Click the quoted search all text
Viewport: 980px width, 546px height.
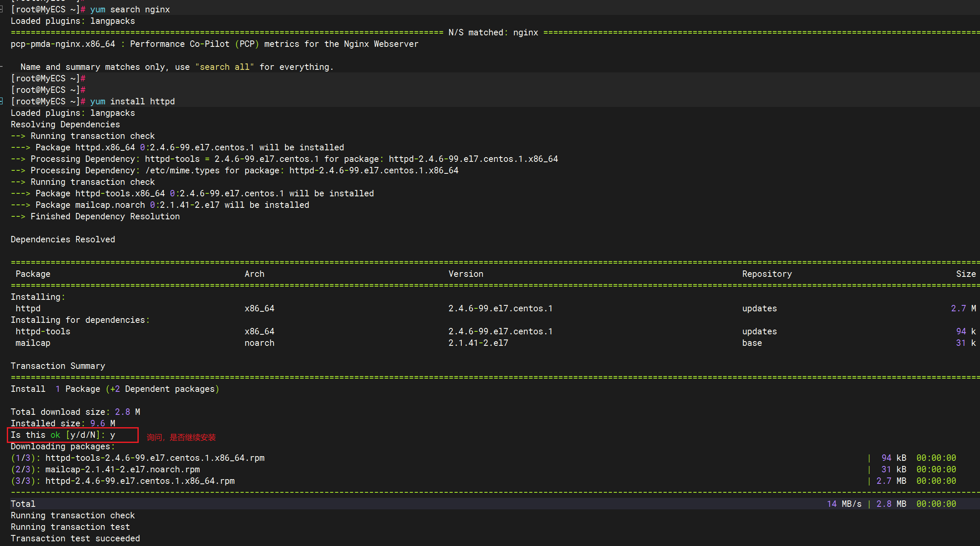[224, 67]
